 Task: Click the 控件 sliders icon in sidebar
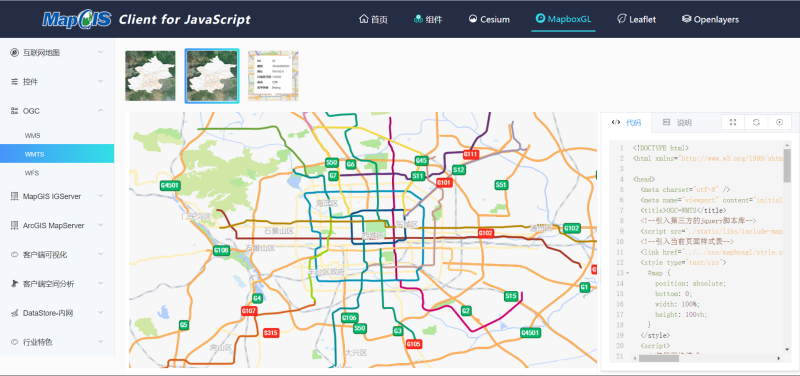[14, 82]
